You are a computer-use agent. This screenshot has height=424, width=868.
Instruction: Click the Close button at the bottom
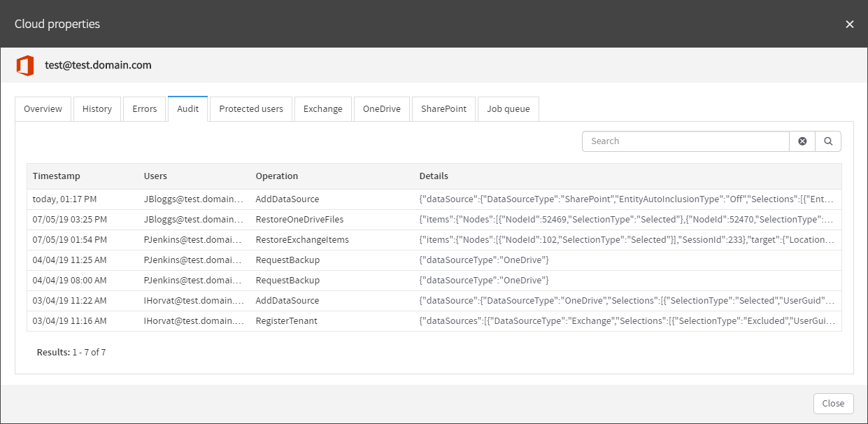[834, 404]
